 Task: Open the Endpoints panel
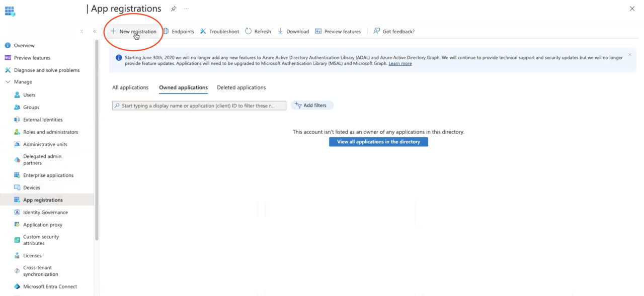pos(179,31)
